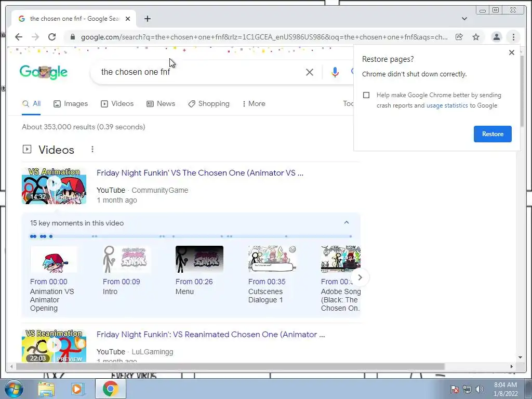Open the Videos section three-dot options
The image size is (532, 399).
(92, 149)
